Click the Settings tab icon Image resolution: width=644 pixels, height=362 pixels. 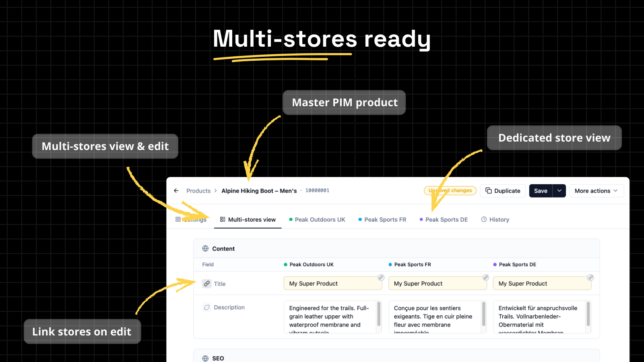(178, 219)
